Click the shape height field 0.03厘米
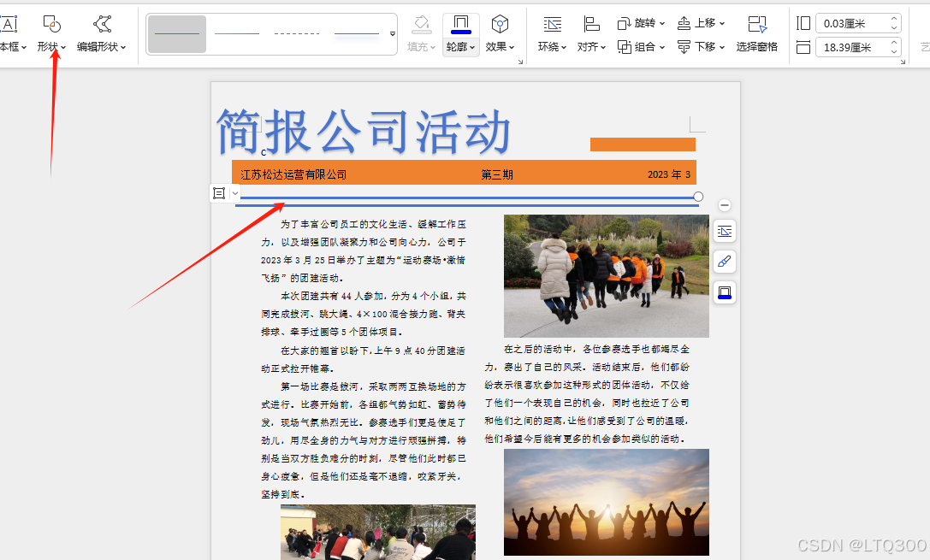 (x=851, y=24)
